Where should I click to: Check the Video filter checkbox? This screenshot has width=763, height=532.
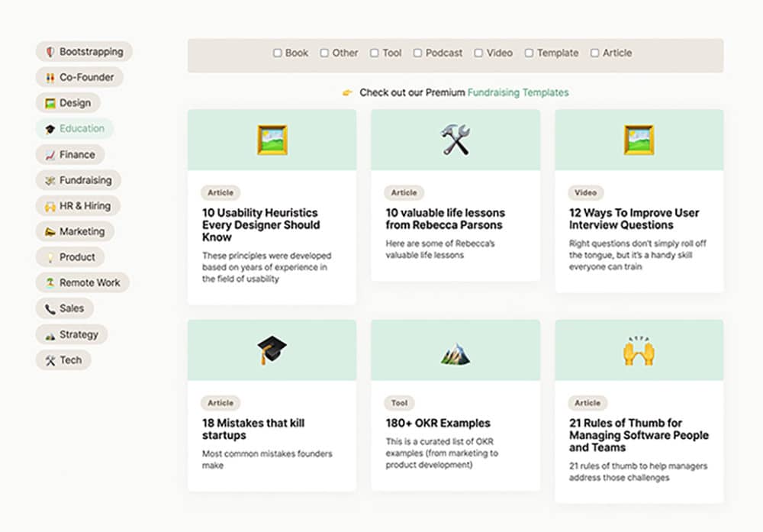(478, 53)
